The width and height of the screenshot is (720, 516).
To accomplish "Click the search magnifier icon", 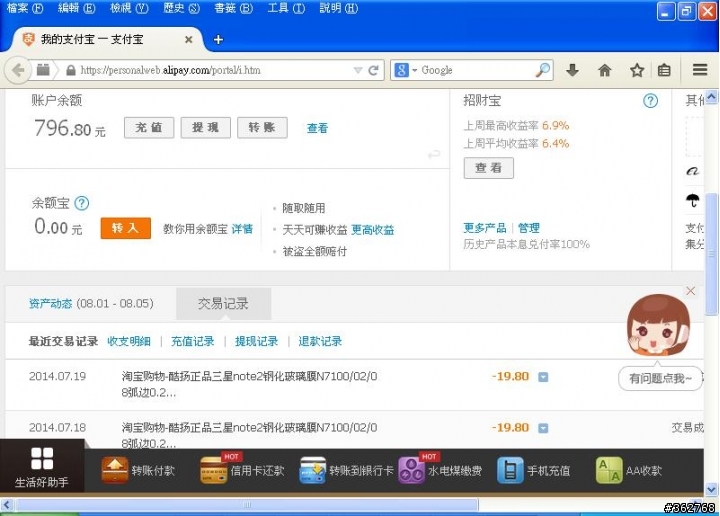I will pyautogui.click(x=543, y=70).
